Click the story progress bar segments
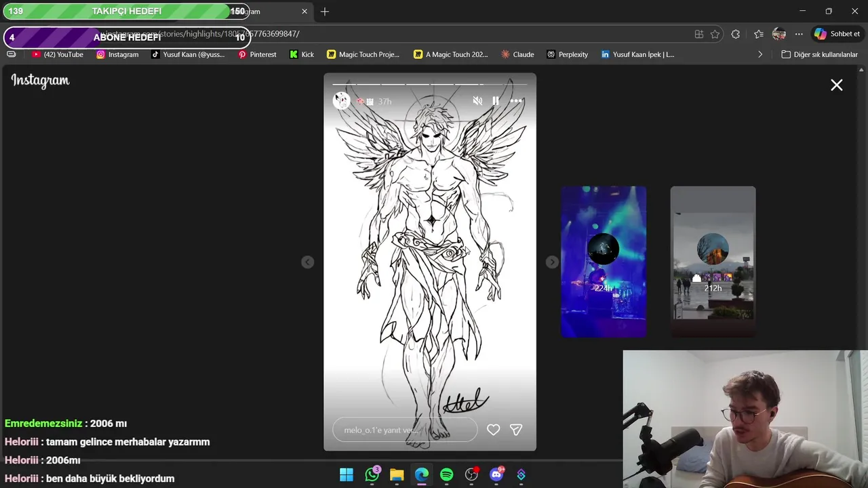 click(430, 84)
